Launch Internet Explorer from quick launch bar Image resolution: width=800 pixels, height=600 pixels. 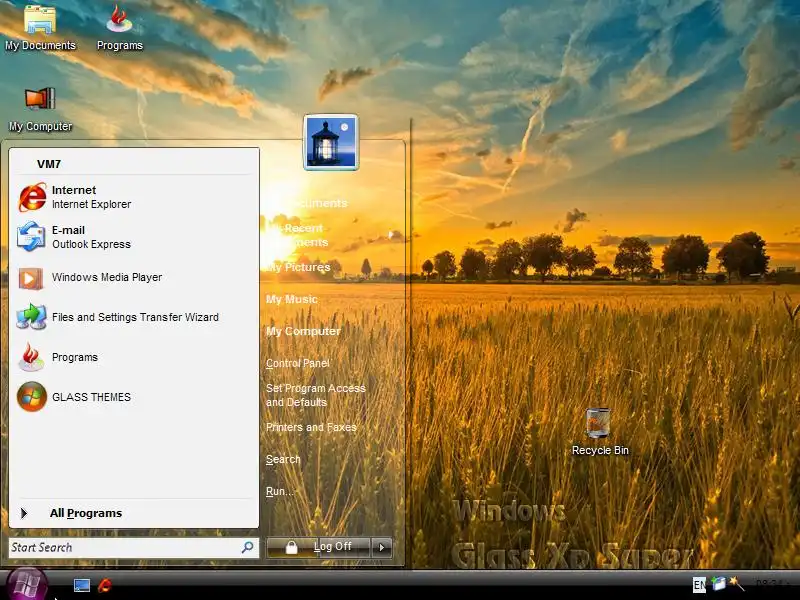[105, 585]
